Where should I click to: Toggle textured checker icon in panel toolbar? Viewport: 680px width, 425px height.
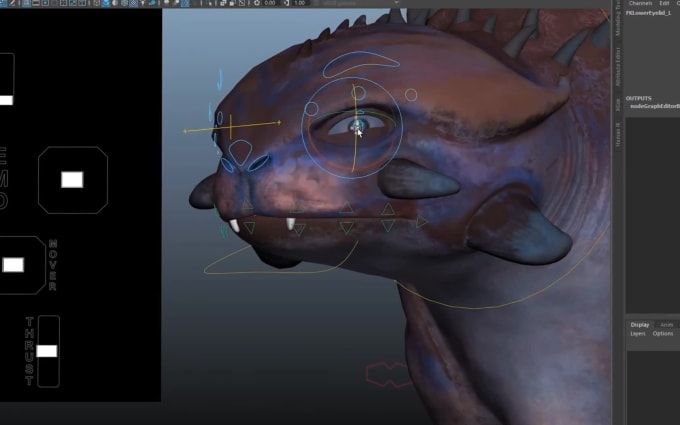coord(134,3)
